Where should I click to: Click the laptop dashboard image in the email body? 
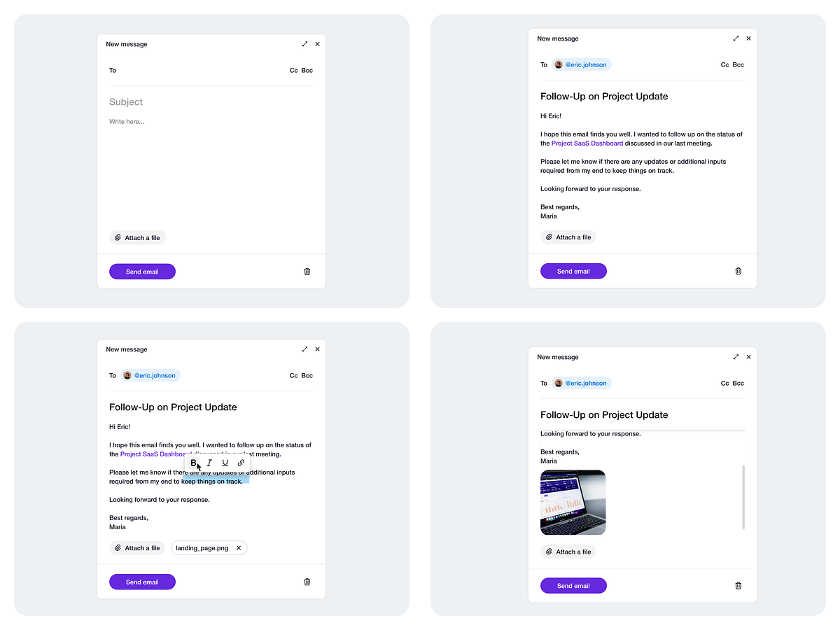tap(573, 502)
